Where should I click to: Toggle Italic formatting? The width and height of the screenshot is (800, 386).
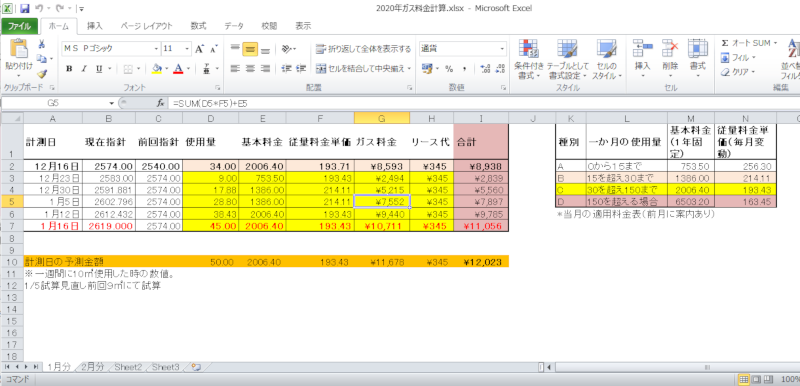84,69
